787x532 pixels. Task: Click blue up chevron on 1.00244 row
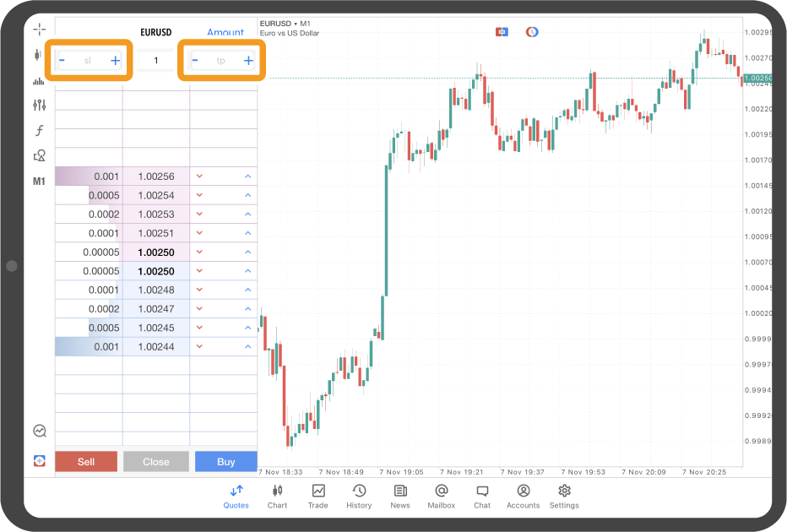[247, 346]
